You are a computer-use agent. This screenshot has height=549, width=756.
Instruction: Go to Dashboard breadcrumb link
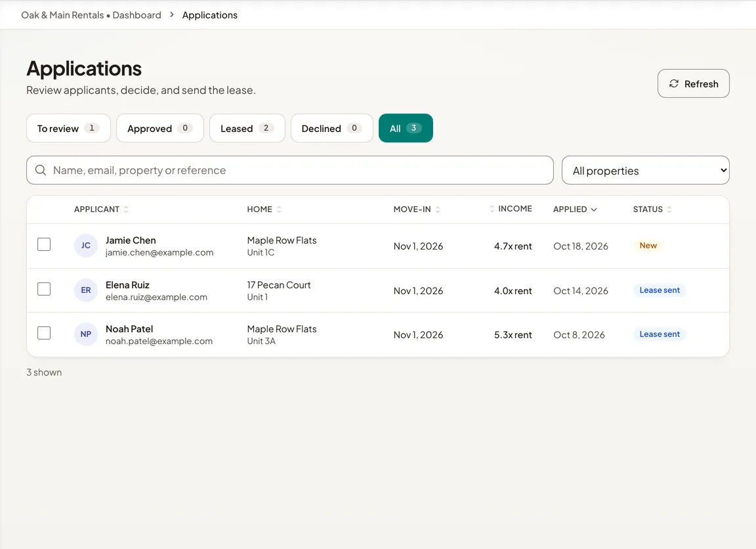(x=136, y=15)
